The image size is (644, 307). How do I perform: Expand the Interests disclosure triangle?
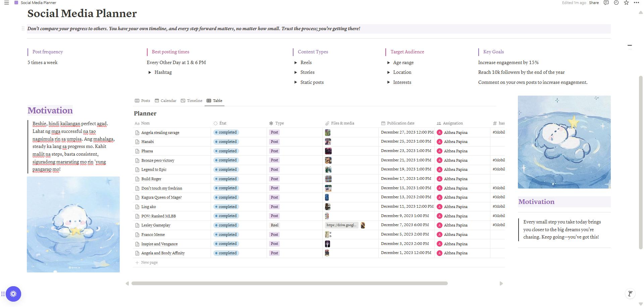pos(388,82)
